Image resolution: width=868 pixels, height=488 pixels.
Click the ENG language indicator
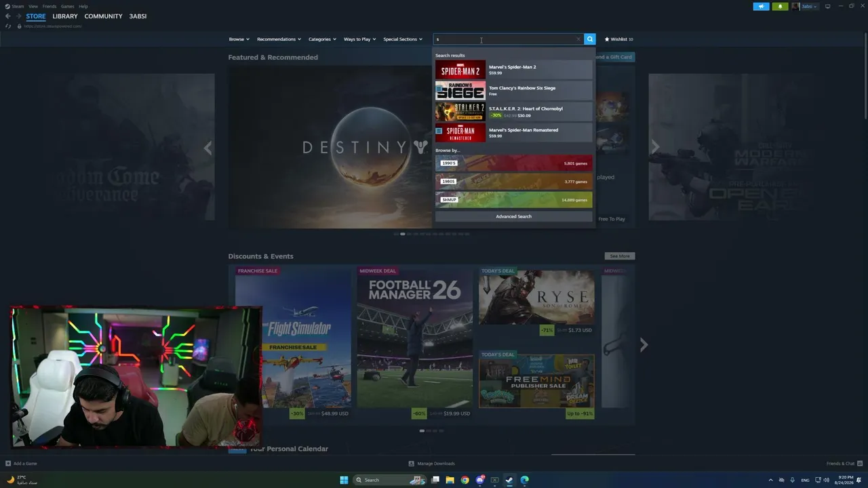tap(805, 480)
